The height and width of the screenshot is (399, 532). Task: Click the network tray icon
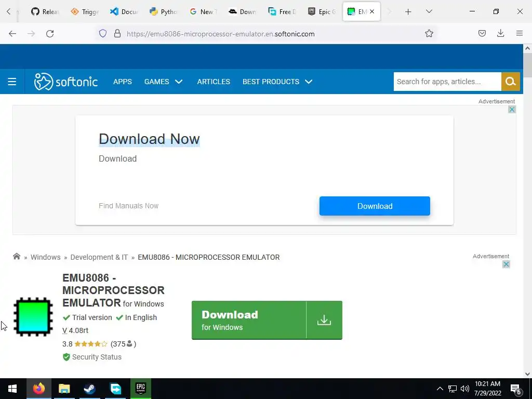coord(453,389)
